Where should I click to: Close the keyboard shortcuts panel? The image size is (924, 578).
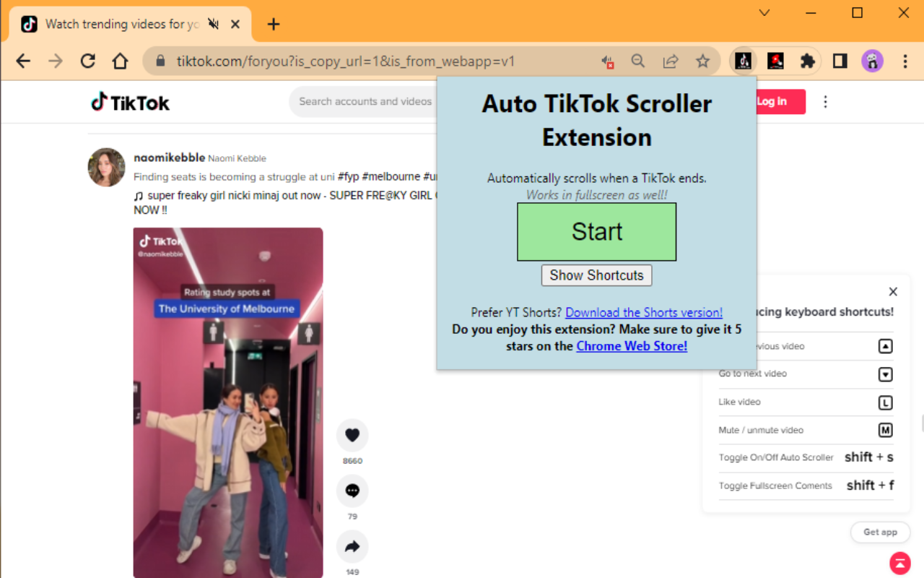point(893,292)
